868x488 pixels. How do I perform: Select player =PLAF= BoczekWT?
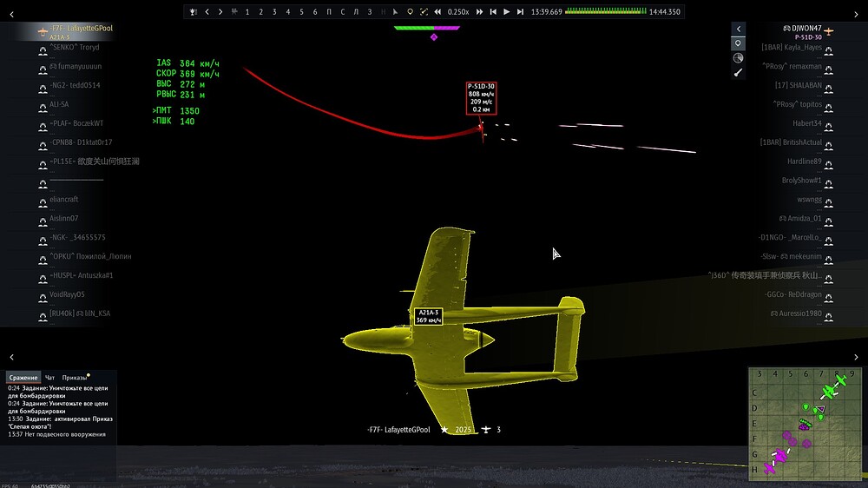pyautogui.click(x=76, y=123)
